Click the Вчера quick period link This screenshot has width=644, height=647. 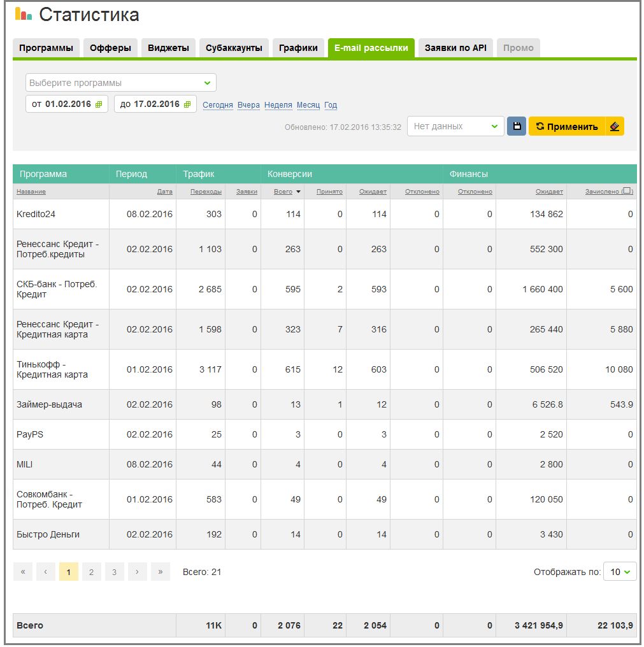(248, 105)
